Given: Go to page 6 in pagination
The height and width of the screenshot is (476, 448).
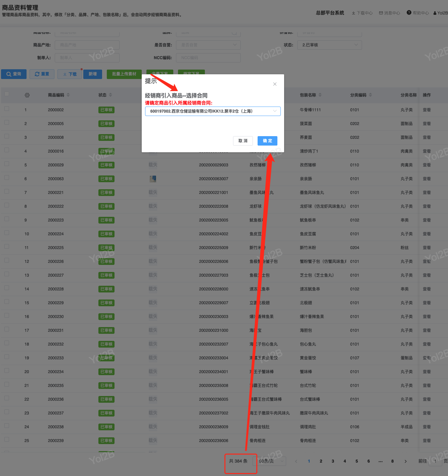Looking at the screenshot, I should point(369,461).
